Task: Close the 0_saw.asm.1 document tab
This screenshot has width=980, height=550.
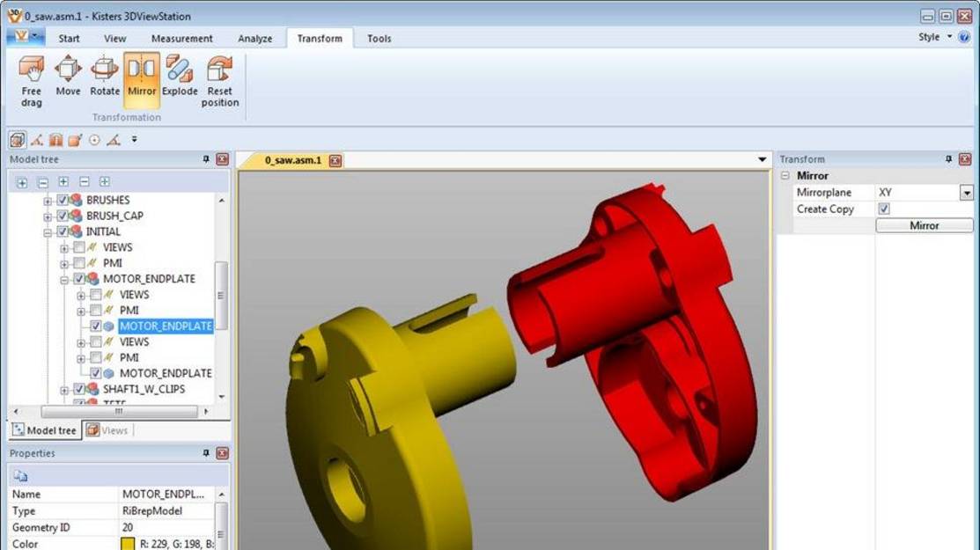Action: pyautogui.click(x=335, y=160)
